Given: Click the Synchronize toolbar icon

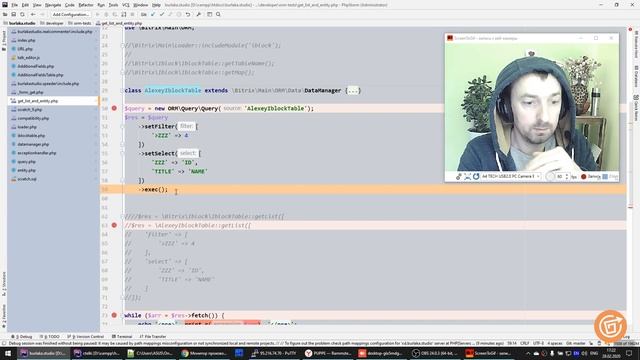Looking at the screenshot, I should point(22,14).
